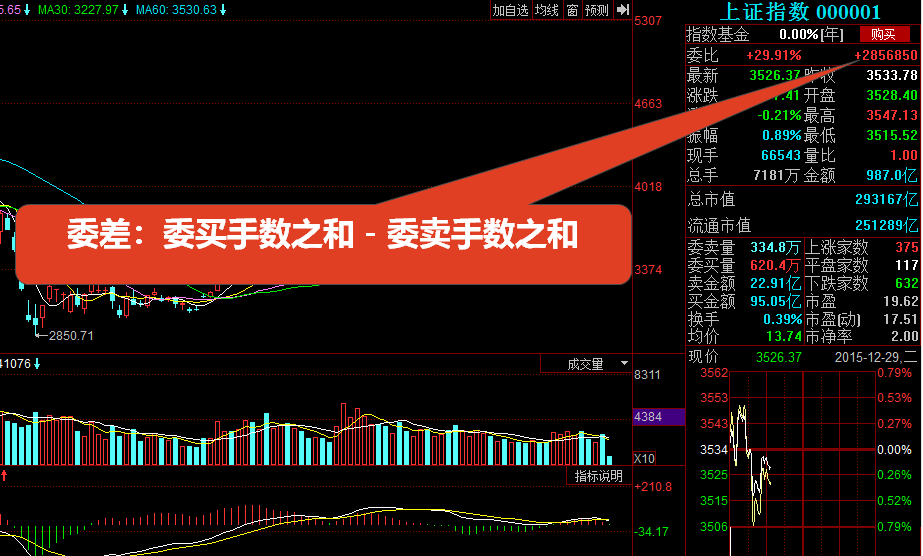
Task: Click the jump-to-end arrow icon
Action: pos(623,10)
